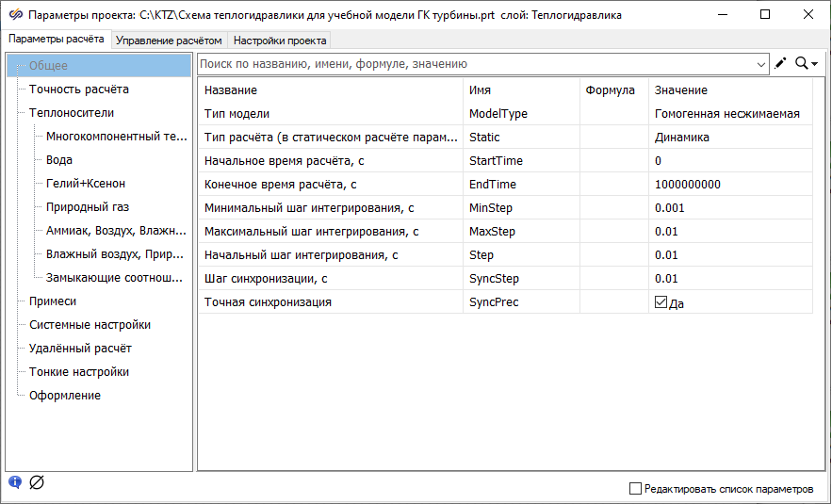
Task: Click the 'Название' column header
Action: click(231, 90)
